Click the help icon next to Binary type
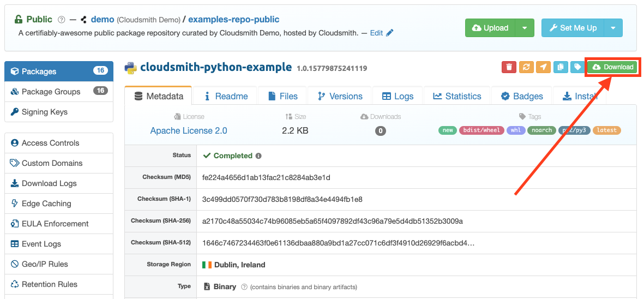 [244, 286]
